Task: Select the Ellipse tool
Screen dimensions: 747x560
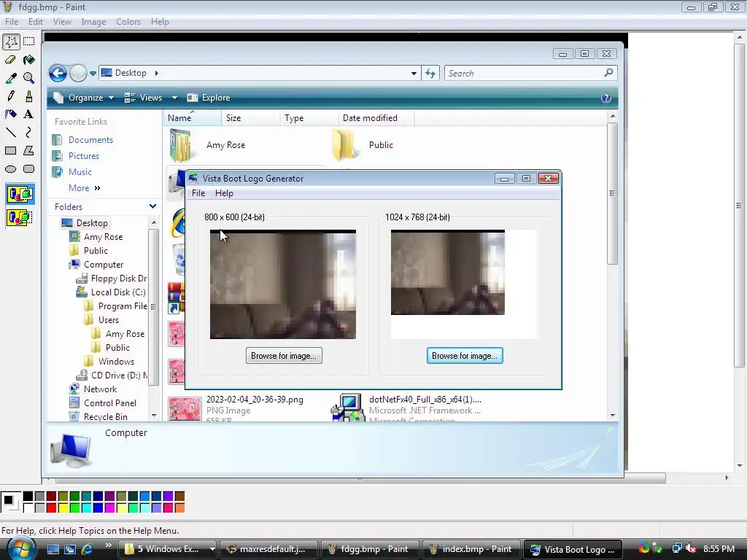Action: [x=11, y=168]
